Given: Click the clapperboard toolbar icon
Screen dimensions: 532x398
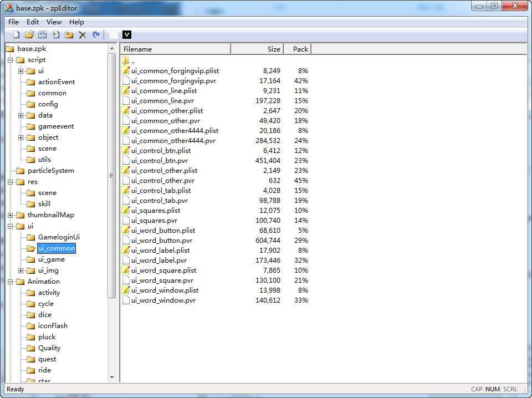Looking at the screenshot, I should (43, 34).
